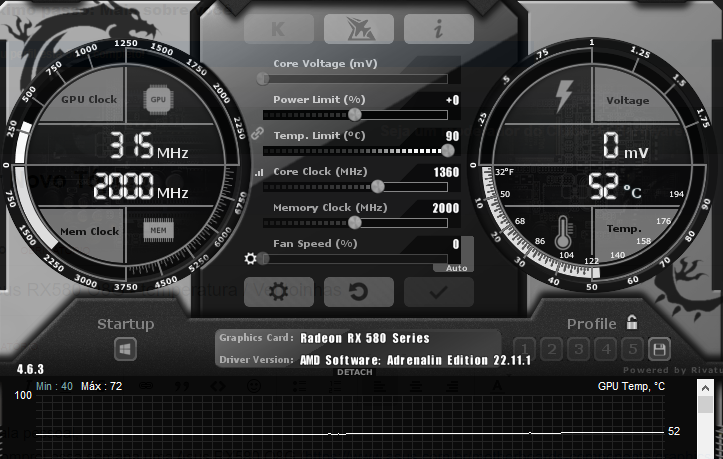
Task: Click the GPU Temp, °C graph label
Action: pyautogui.click(x=631, y=386)
